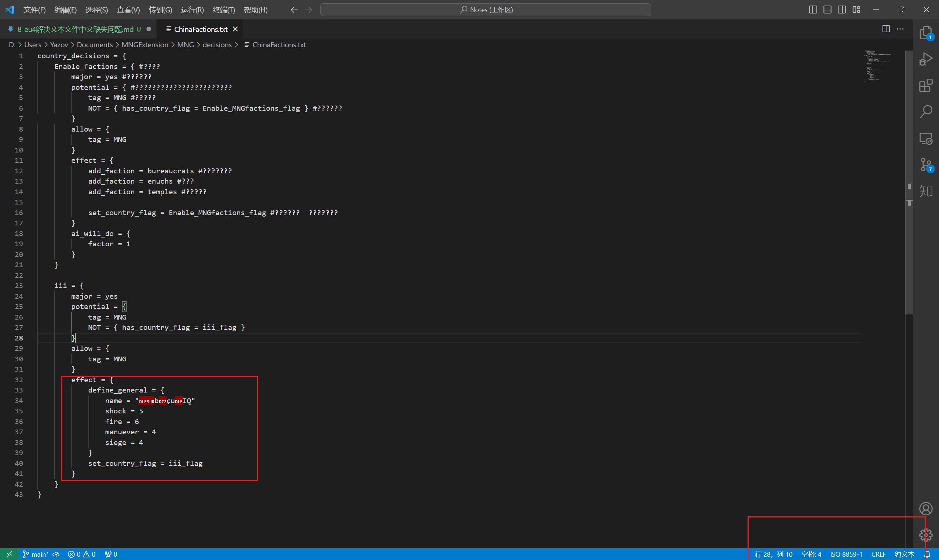Open 运行(R) menu
The width and height of the screenshot is (939, 560).
[192, 10]
